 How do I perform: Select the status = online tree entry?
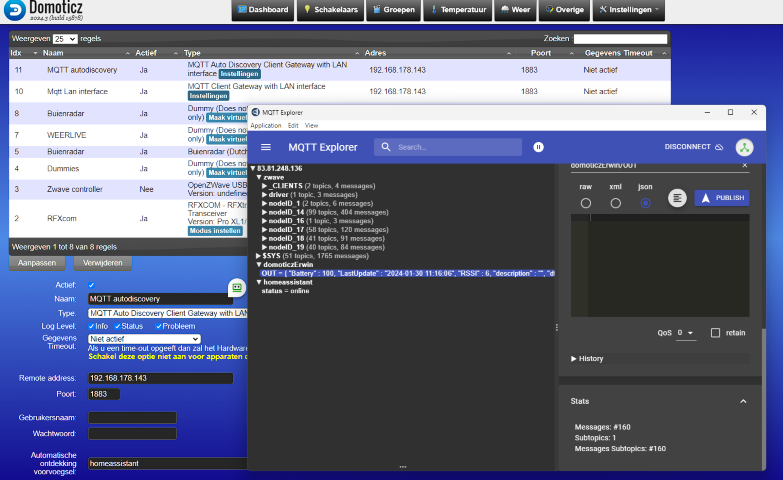coord(286,291)
